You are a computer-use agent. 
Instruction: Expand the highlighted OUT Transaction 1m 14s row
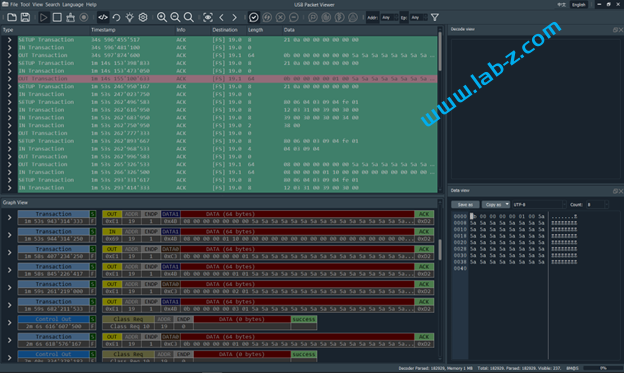(9, 79)
